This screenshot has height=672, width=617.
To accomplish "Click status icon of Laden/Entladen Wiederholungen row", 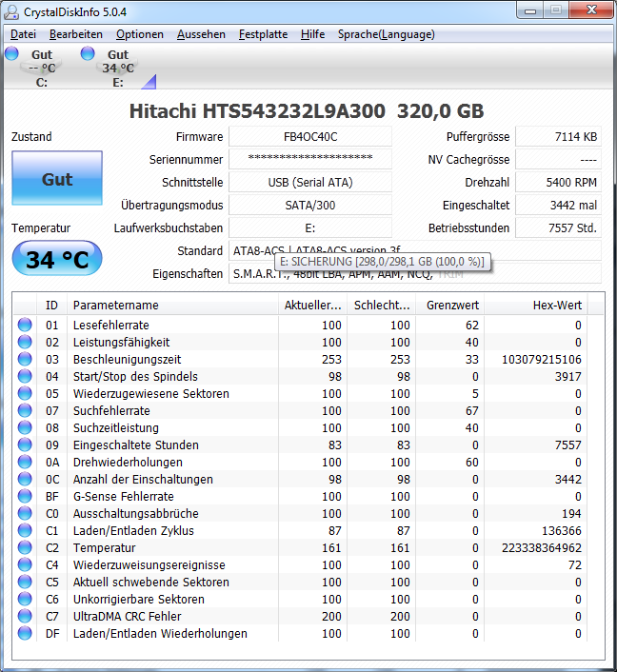I will [25, 633].
